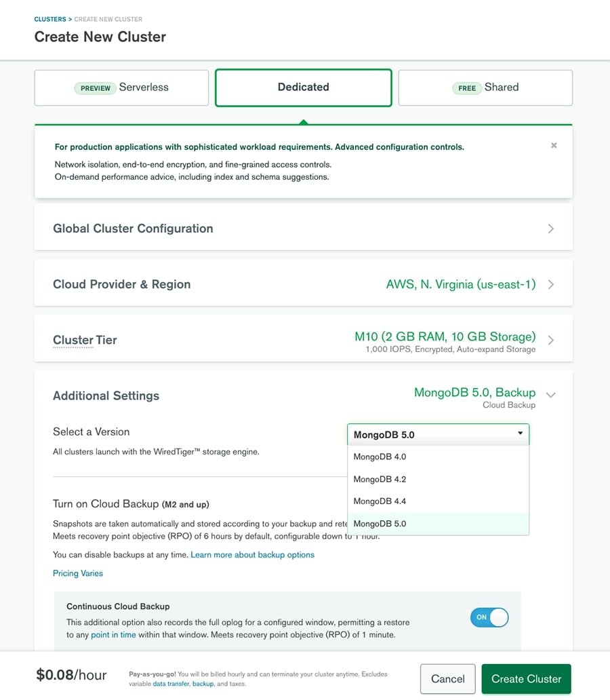Viewport: 610px width, 700px height.
Task: Navigate back via the CLUSTERS breadcrumb
Action: click(x=49, y=19)
